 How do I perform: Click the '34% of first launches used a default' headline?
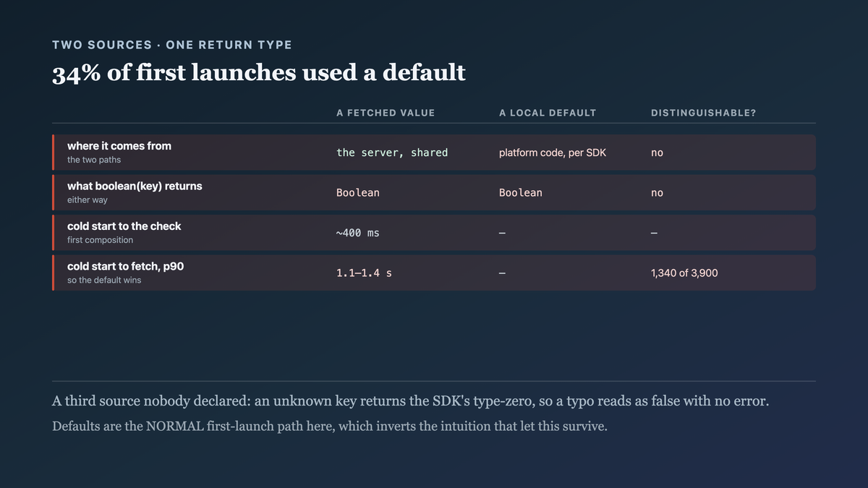coord(259,73)
